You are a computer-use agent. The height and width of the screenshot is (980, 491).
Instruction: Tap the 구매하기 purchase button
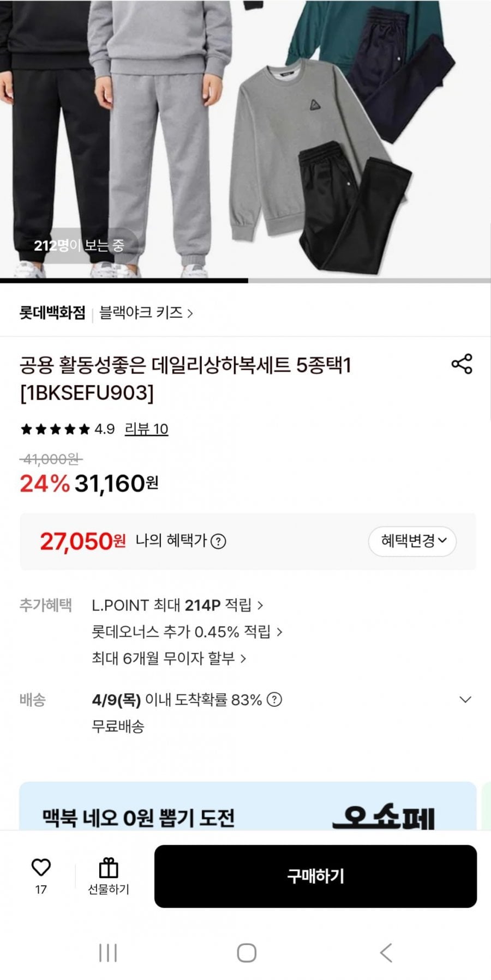[315, 876]
